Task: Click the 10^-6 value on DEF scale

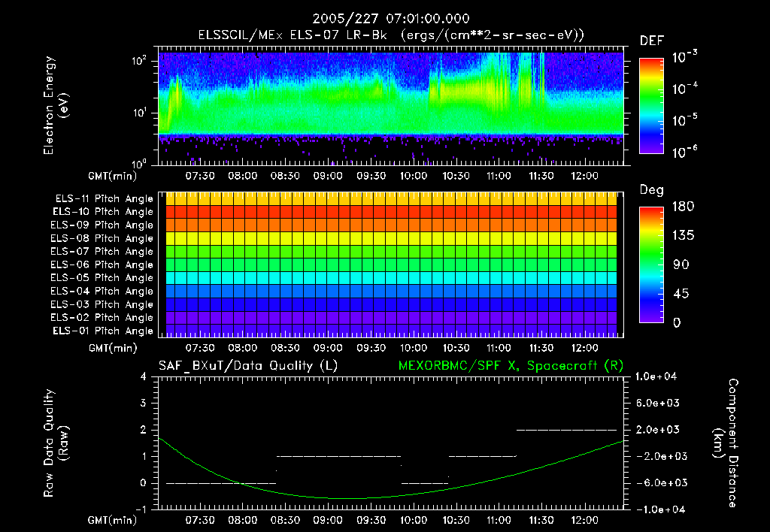Action: [684, 152]
